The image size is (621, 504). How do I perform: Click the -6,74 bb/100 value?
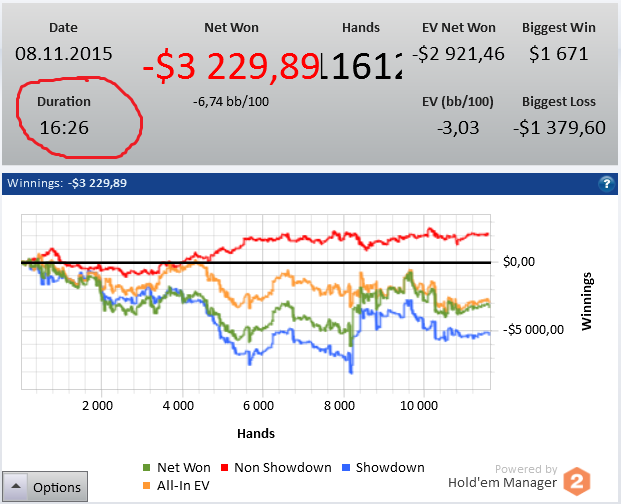231,102
